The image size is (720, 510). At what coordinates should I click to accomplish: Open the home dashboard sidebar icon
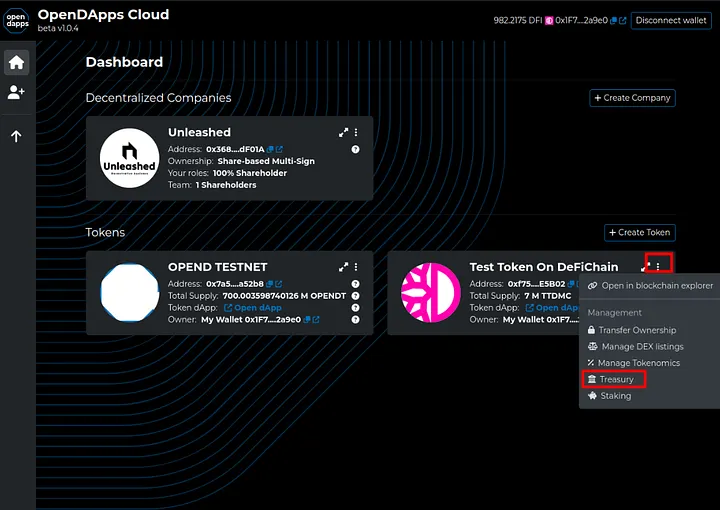[17, 62]
